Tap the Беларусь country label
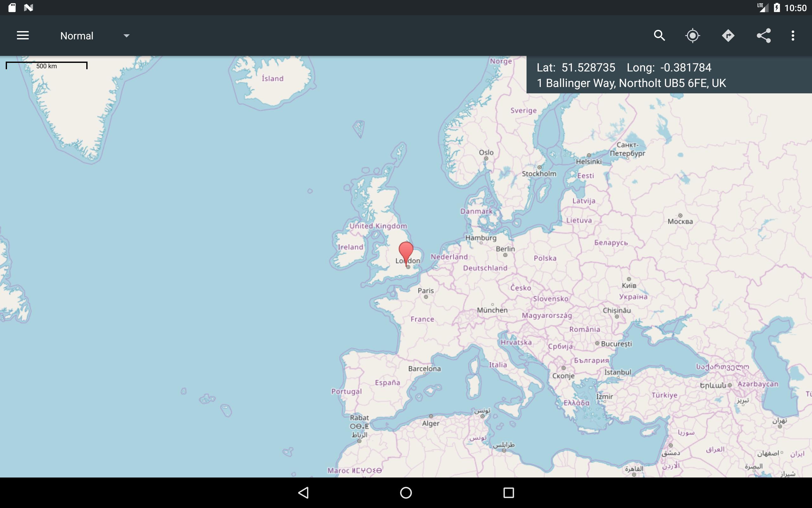This screenshot has width=812, height=508. pos(611,243)
